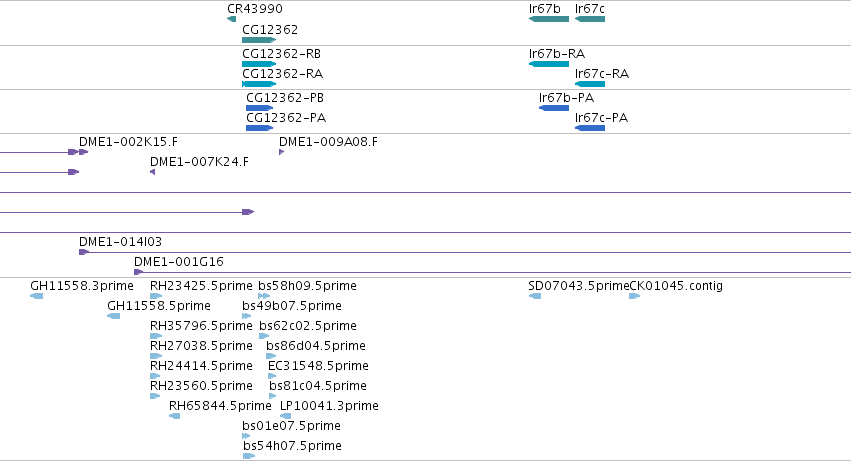The image size is (851, 461).
Task: Click the DME1-009A08.F arrow marker
Action: click(282, 152)
